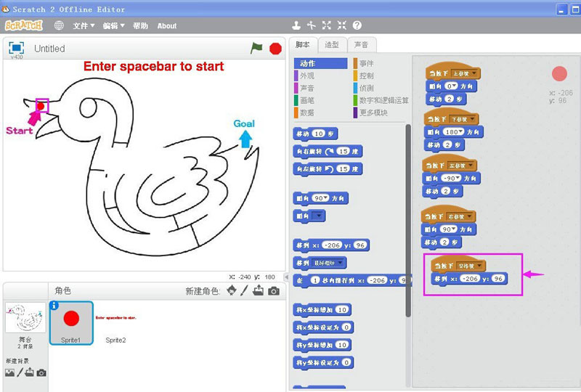This screenshot has height=392, width=581.
Task: Edit value in 将x坐标设定为 0 block
Action: point(346,327)
